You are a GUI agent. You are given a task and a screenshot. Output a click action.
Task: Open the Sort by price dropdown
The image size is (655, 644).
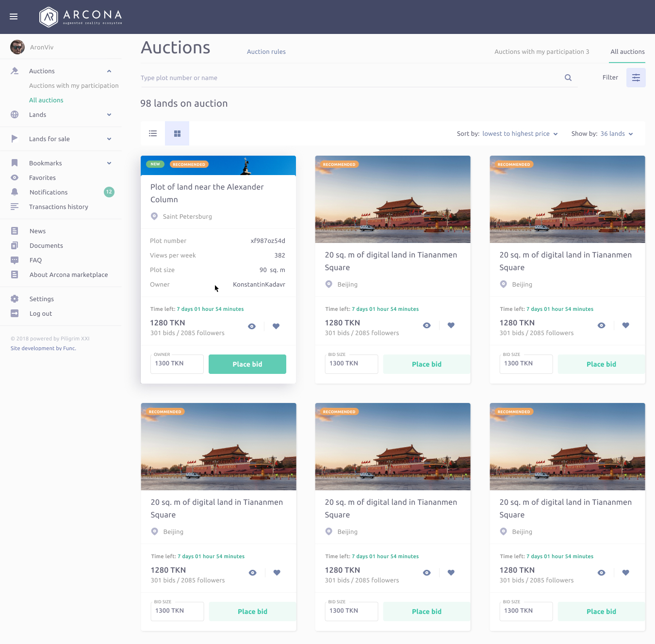[x=520, y=134]
